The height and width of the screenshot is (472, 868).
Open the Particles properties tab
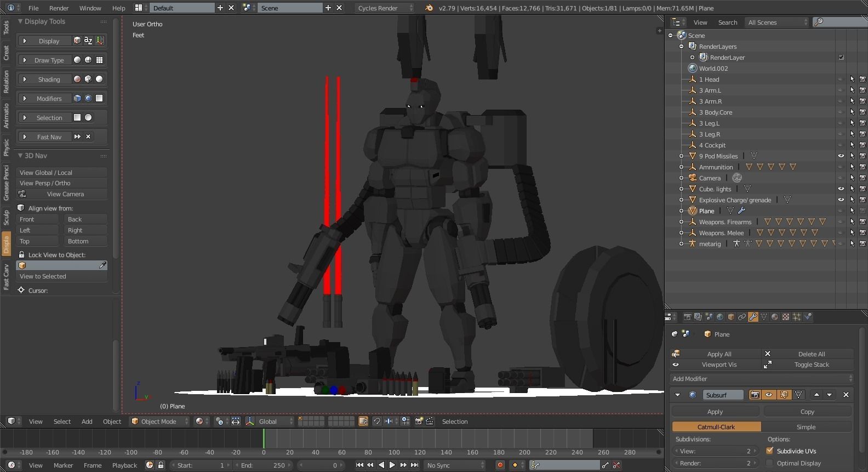[x=797, y=317]
